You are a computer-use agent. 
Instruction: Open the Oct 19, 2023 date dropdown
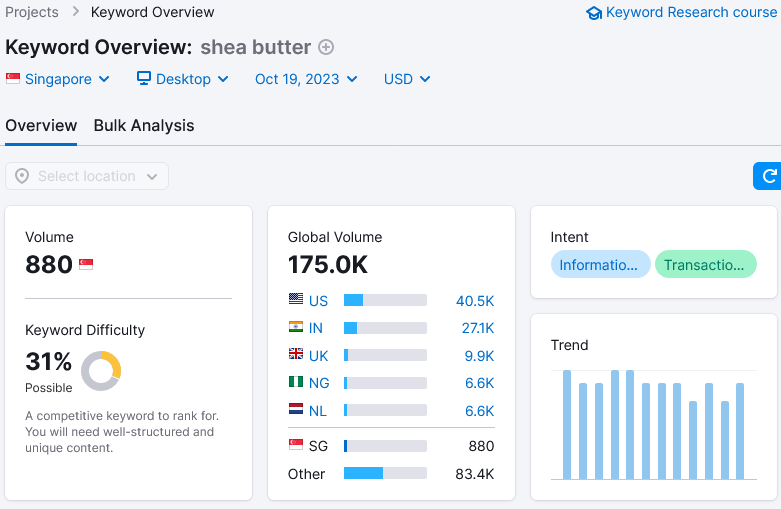pos(305,79)
